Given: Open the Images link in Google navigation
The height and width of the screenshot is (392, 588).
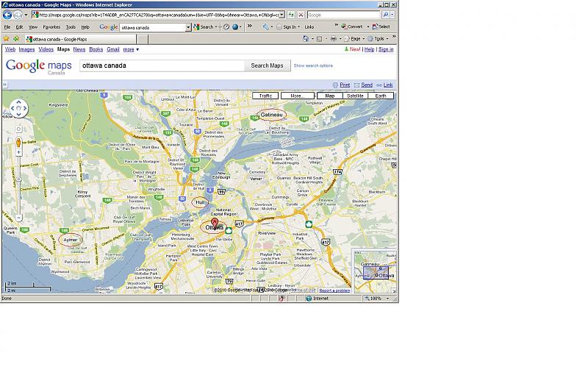Looking at the screenshot, I should coord(26,49).
